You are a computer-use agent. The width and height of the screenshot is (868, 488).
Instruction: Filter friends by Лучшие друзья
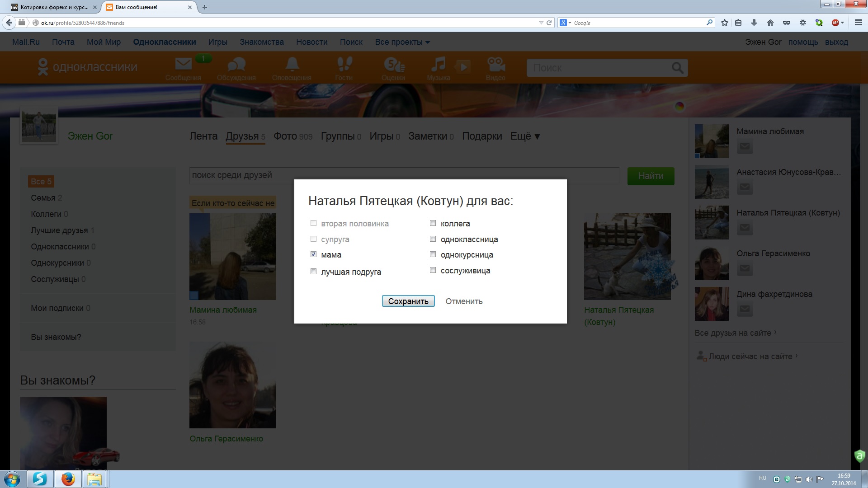[63, 230]
